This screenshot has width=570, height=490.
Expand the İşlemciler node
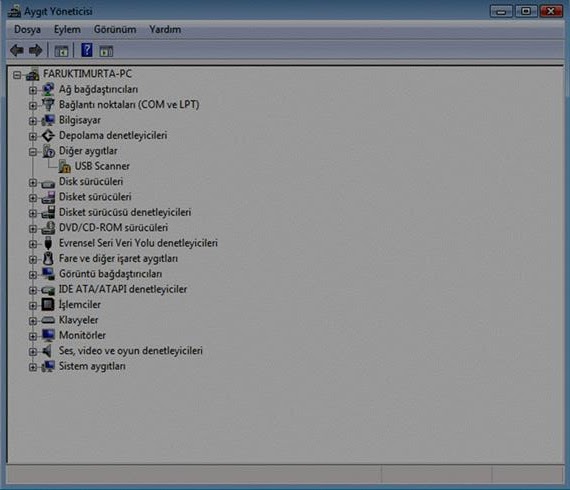(33, 306)
